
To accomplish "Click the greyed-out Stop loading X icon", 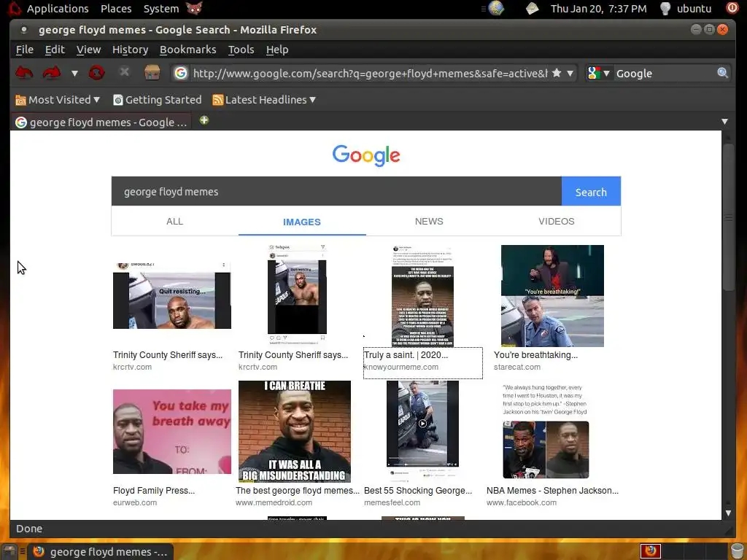I will 124,72.
